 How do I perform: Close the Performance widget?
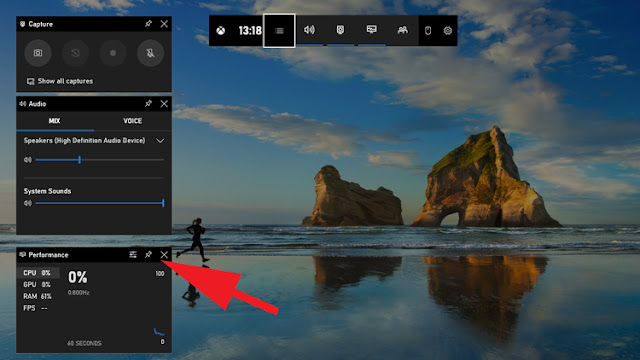[x=164, y=255]
